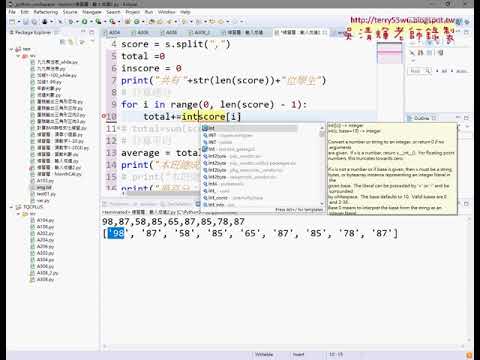Click code line 'inscore = 0'
Screen dimensions: 480x360
(151, 68)
